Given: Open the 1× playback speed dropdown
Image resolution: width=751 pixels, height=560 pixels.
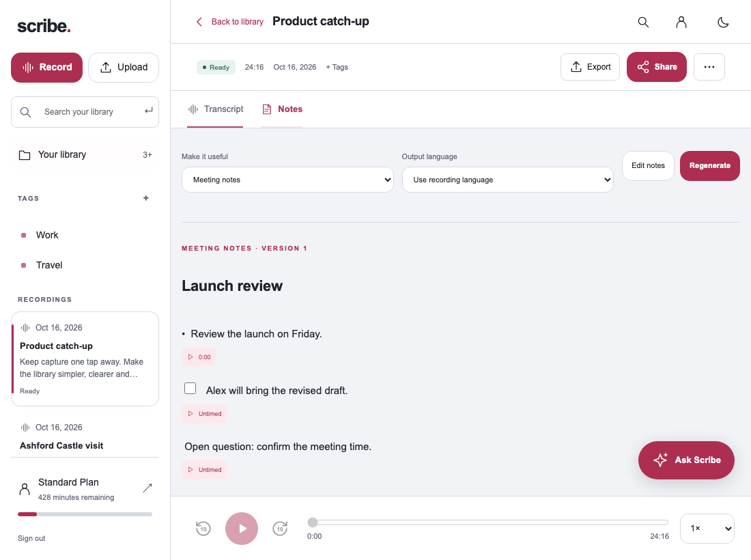Looking at the screenshot, I should [707, 529].
